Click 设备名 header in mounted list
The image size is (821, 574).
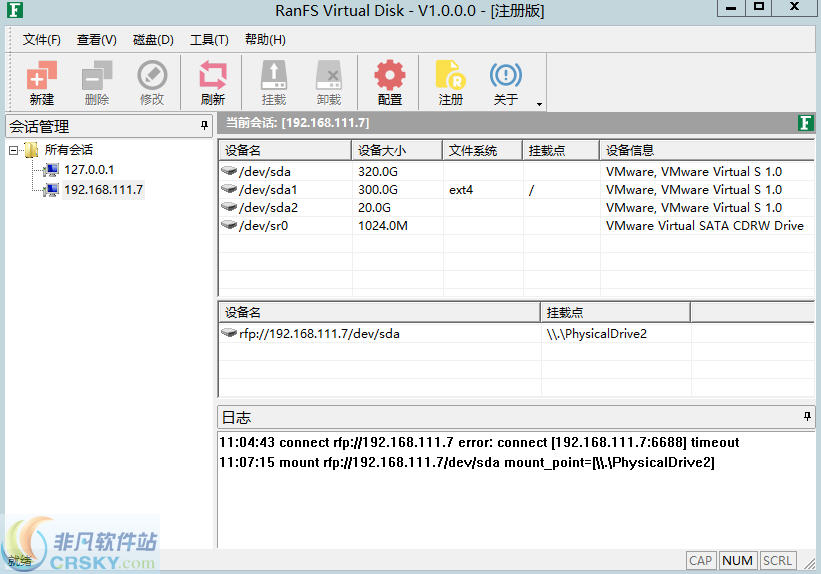click(380, 313)
